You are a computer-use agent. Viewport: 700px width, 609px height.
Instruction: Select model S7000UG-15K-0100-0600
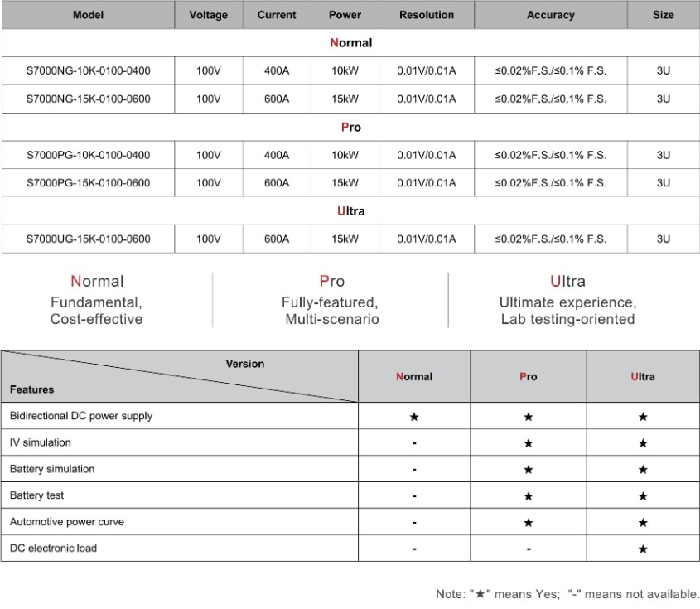(89, 239)
